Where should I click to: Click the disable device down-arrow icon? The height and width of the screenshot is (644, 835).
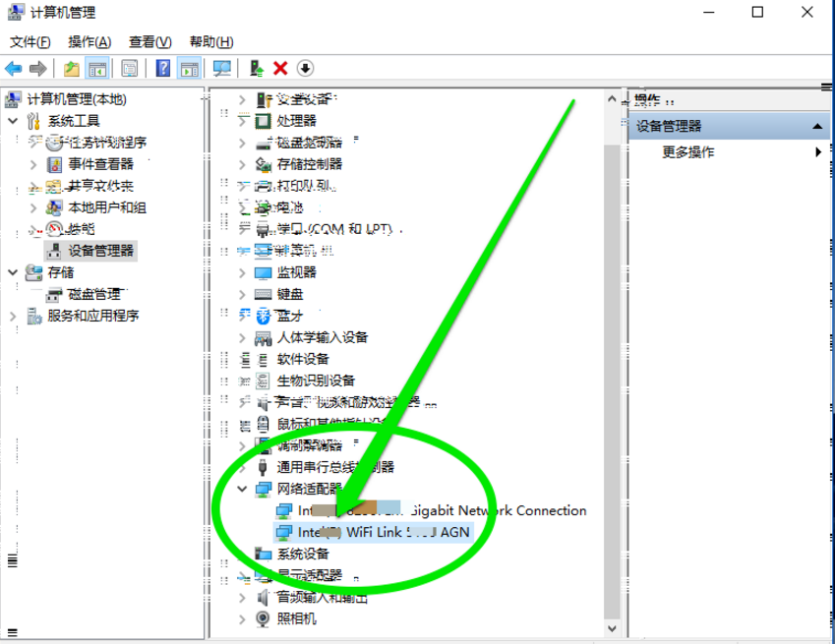305,68
